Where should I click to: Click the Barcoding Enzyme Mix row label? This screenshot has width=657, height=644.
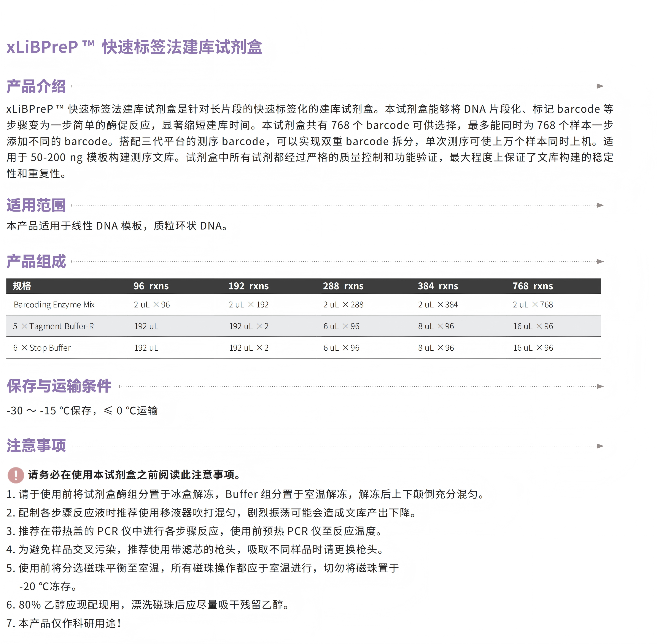(54, 305)
